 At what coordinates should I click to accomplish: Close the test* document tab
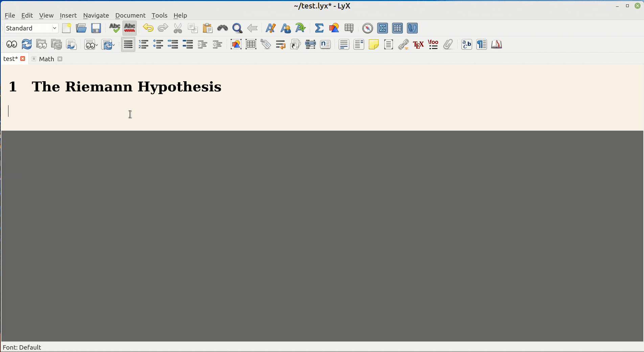coord(22,59)
